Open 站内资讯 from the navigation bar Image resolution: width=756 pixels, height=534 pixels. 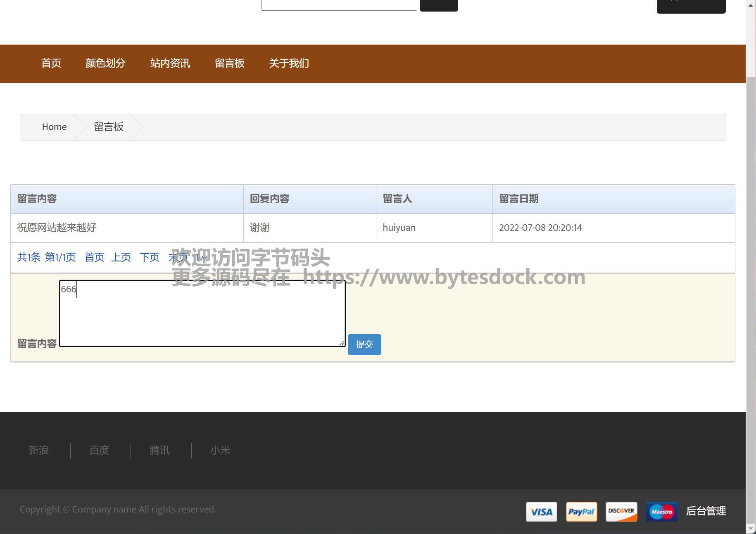coord(170,64)
